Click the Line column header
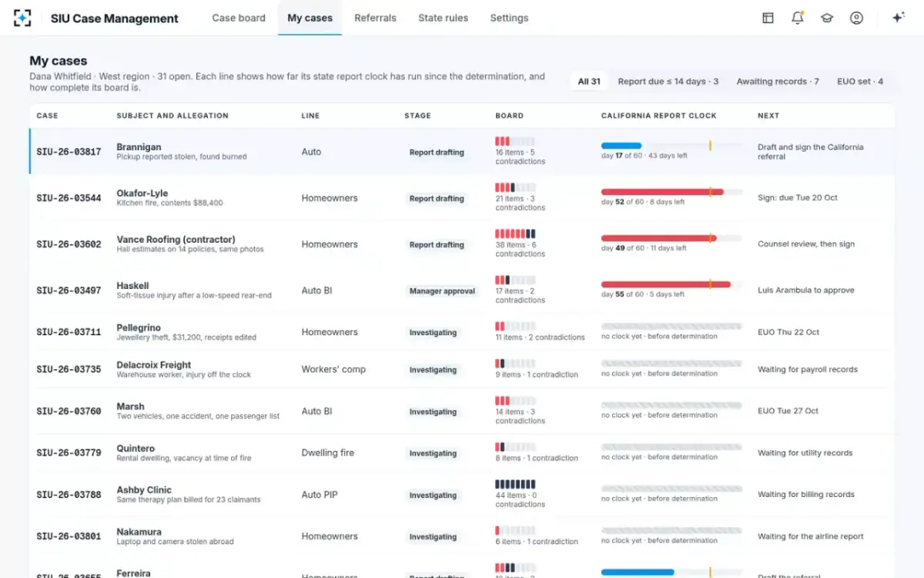924x578 pixels. click(x=310, y=116)
